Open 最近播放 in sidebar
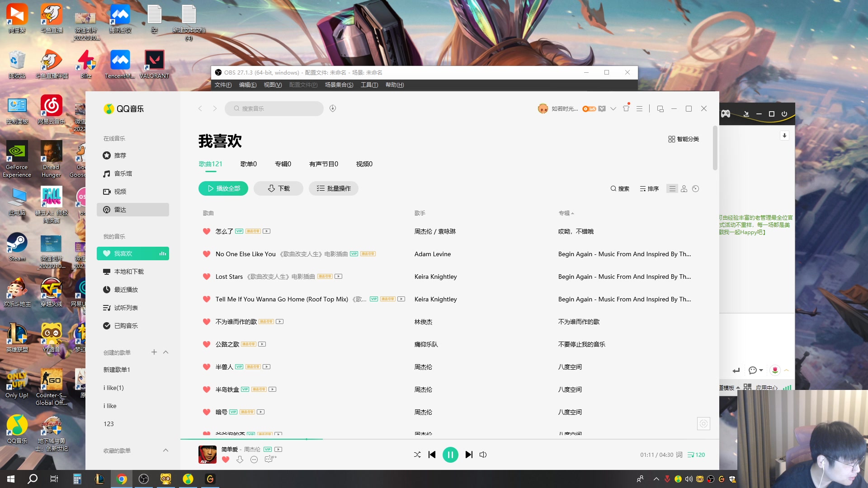Viewport: 868px width, 488px height. (x=133, y=290)
